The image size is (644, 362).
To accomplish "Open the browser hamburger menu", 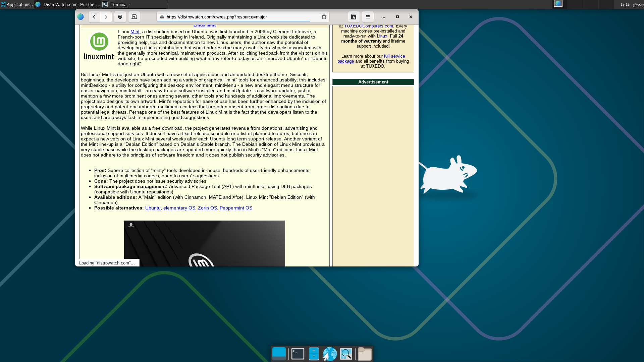I will [x=368, y=17].
